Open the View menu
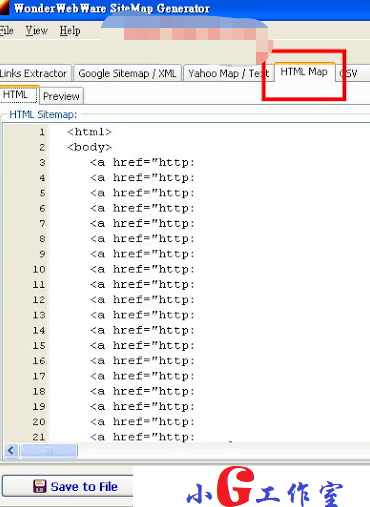This screenshot has width=370, height=507. pyautogui.click(x=37, y=31)
